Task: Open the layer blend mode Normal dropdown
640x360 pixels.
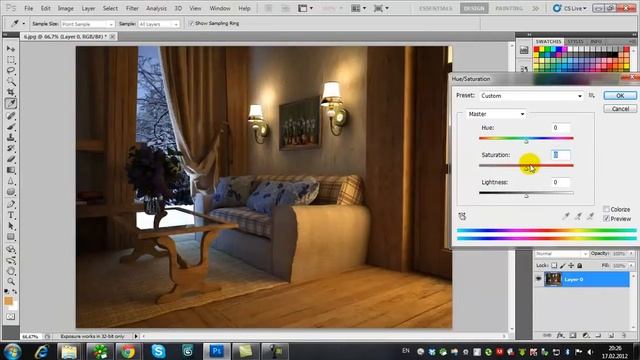Action: pos(561,254)
